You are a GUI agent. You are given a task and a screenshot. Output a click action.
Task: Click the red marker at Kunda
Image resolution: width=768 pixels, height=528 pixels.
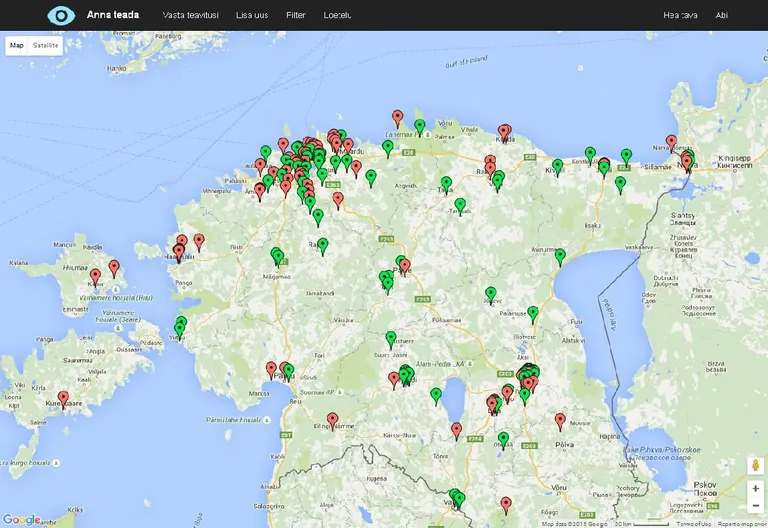point(503,131)
